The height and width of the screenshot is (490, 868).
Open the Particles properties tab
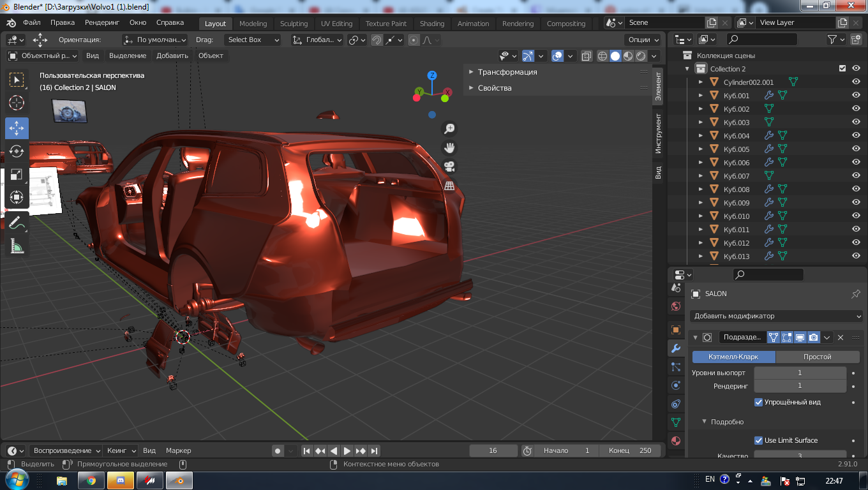tap(676, 367)
